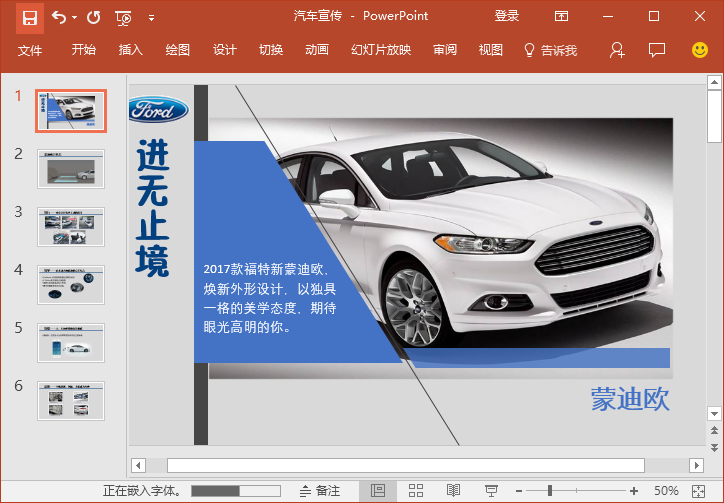Switch to the 切换 tab
Screen dimensions: 724x503
pos(271,50)
